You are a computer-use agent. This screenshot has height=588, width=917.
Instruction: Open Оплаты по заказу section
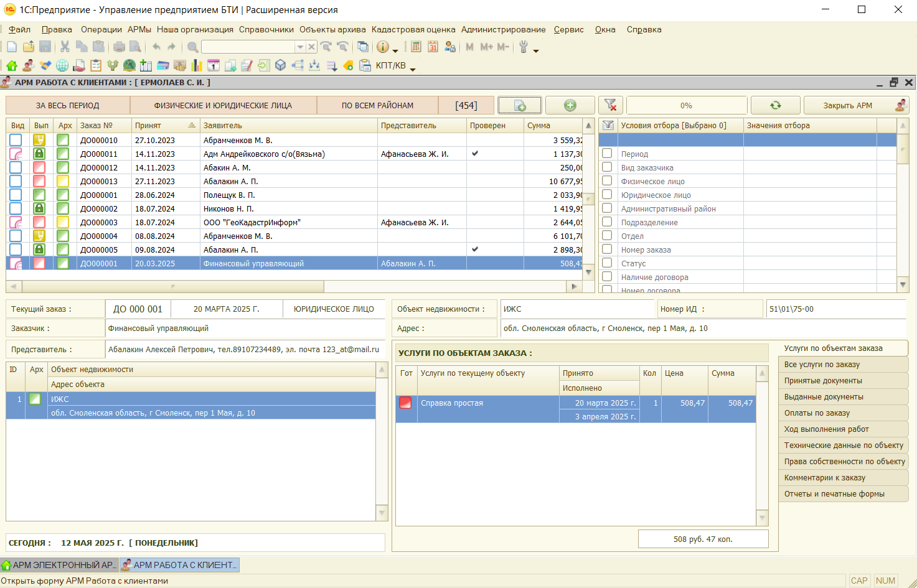(844, 413)
